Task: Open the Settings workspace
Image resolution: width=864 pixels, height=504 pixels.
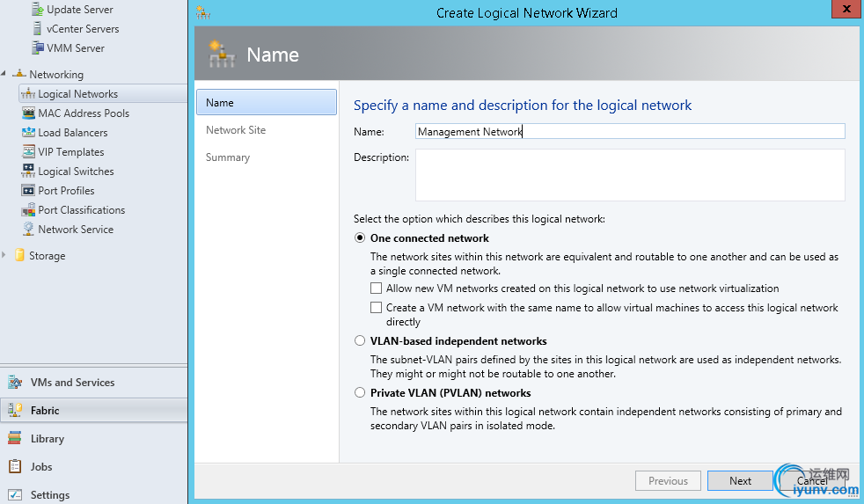Action: (x=93, y=494)
